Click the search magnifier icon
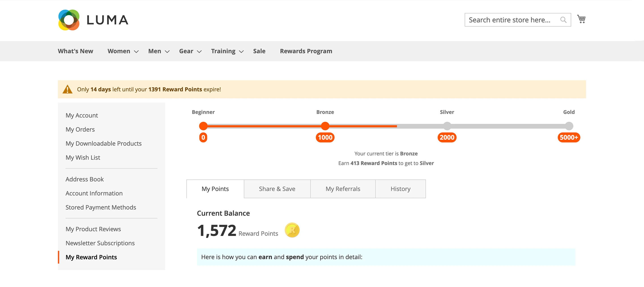The image size is (644, 287). (x=563, y=20)
